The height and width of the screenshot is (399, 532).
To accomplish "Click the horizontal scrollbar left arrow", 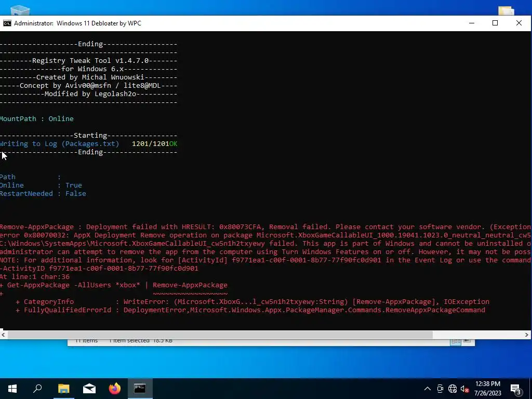I will pyautogui.click(x=3, y=335).
